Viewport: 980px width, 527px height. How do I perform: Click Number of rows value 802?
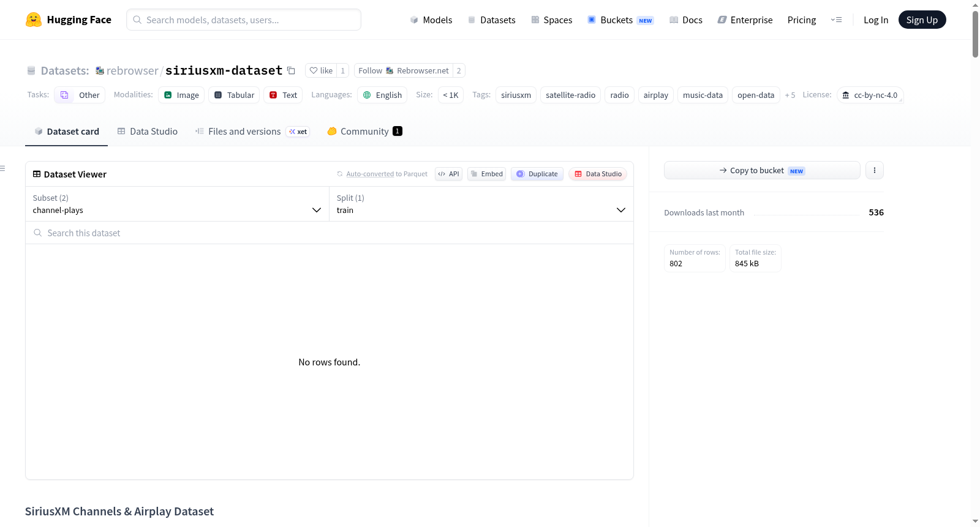pos(676,263)
